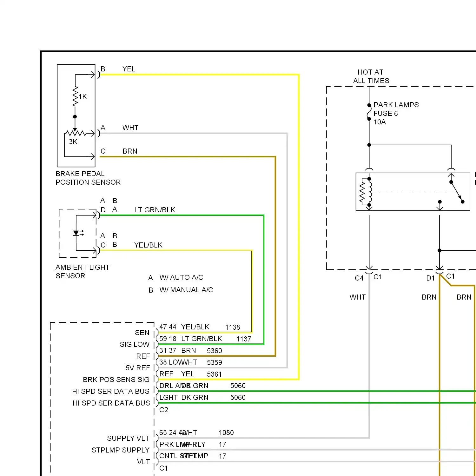Click the 1K resistor zigzag symbol
Screen dimensions: 476x476
click(75, 96)
